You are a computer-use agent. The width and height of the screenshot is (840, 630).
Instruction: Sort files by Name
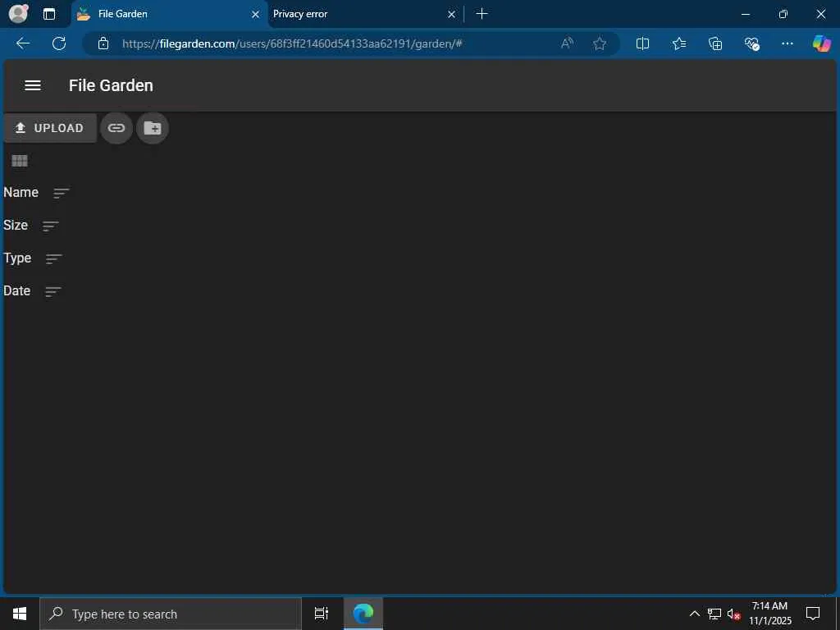click(x=21, y=192)
